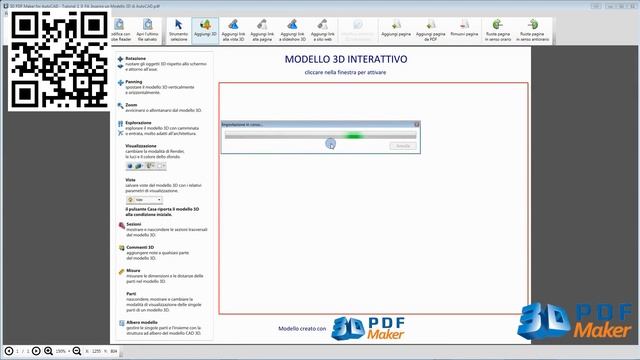Click the Zoom icon in the instructions
Image resolution: width=640 pixels, height=360 pixels.
pyautogui.click(x=120, y=106)
